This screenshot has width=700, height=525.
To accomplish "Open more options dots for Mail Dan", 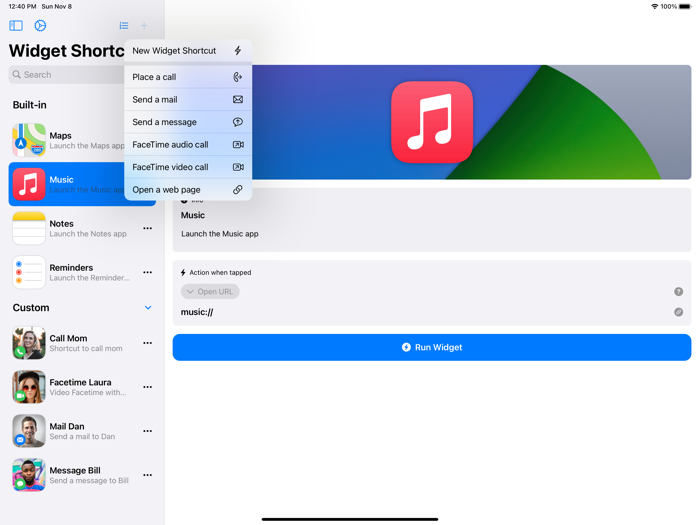I will pos(148,431).
